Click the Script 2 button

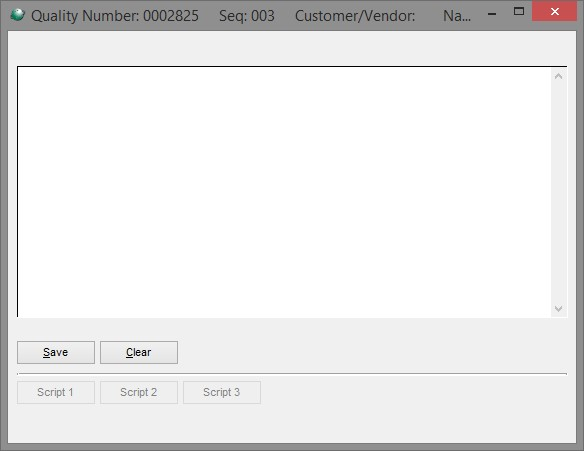click(x=139, y=392)
